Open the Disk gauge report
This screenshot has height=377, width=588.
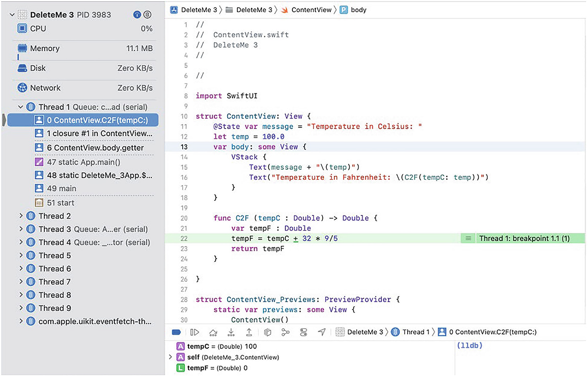tap(85, 68)
